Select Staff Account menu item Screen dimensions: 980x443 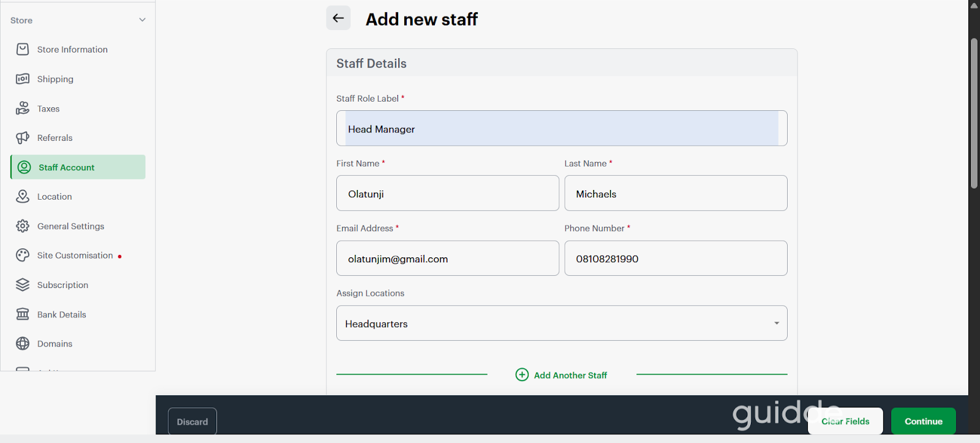(78, 167)
